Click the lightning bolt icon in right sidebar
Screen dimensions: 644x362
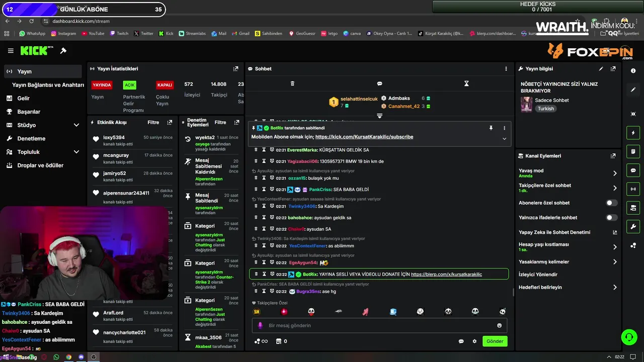point(633,133)
